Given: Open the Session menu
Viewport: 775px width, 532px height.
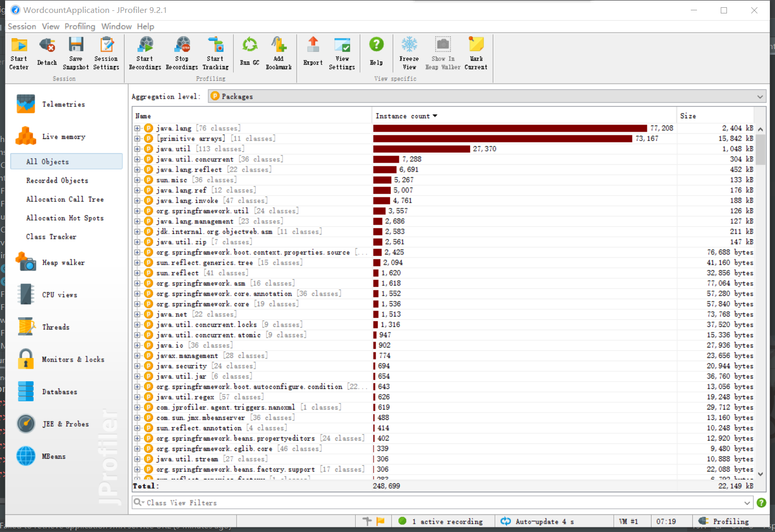Looking at the screenshot, I should 22,26.
